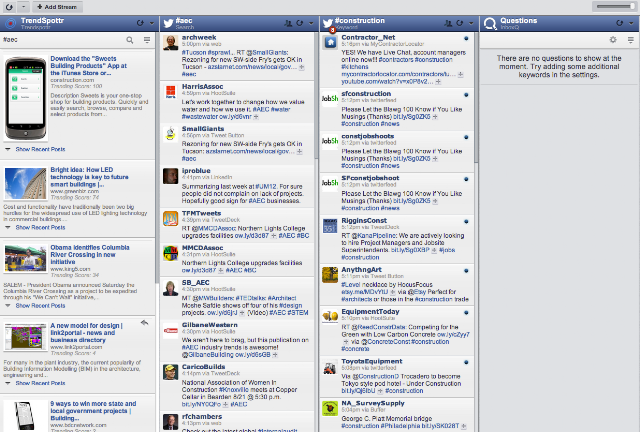Expand Show Recent Posts under link2portal article
Screen dimensions: 640x432
click(x=40, y=383)
